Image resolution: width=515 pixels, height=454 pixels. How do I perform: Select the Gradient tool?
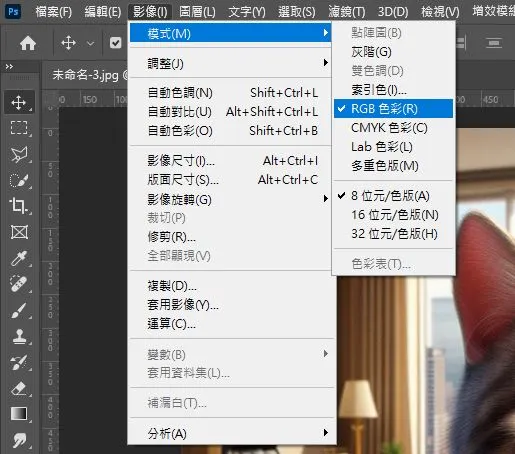click(19, 414)
